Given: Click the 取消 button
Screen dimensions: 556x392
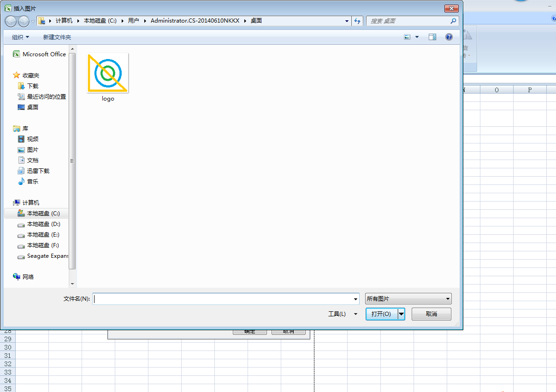Looking at the screenshot, I should (432, 314).
